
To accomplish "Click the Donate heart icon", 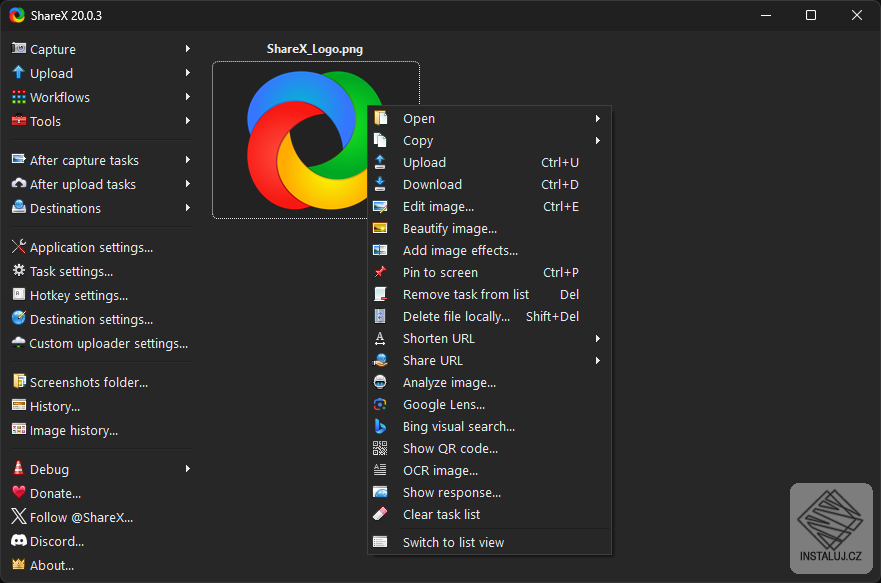I will tap(19, 493).
